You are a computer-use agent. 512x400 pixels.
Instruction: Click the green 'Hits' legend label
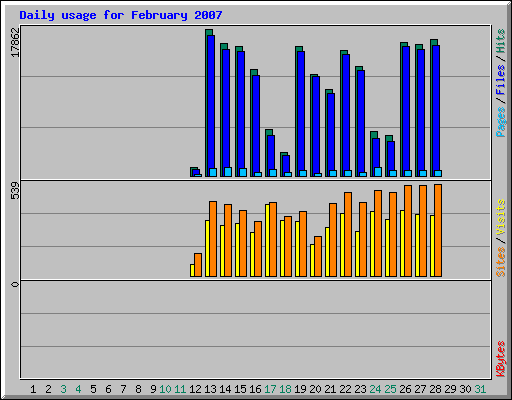point(501,41)
